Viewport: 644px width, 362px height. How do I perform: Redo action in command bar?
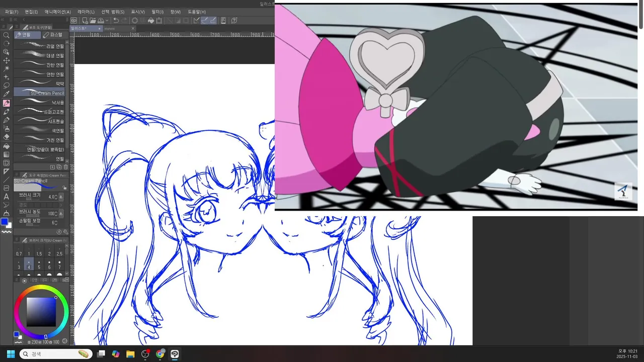coord(124,21)
